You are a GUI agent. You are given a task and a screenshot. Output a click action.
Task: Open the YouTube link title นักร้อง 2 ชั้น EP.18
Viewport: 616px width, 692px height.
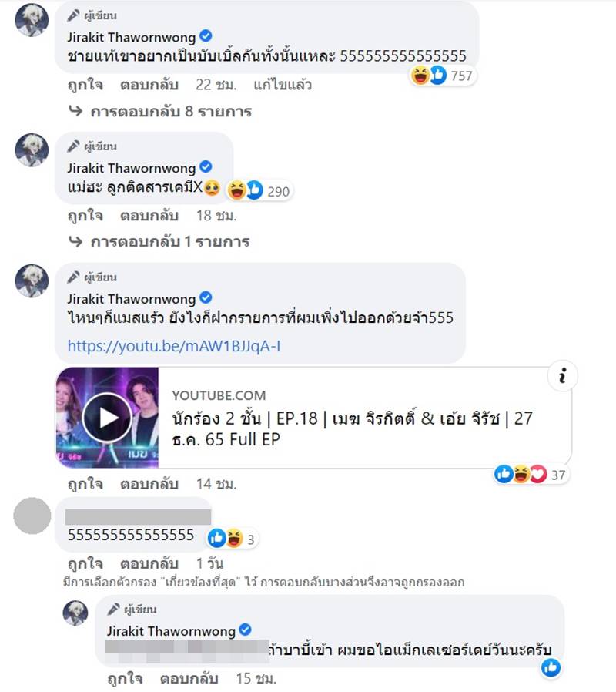click(x=352, y=428)
